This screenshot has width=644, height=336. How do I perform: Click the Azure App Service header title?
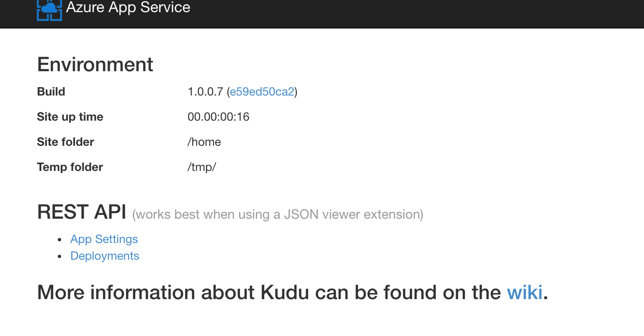tap(128, 7)
